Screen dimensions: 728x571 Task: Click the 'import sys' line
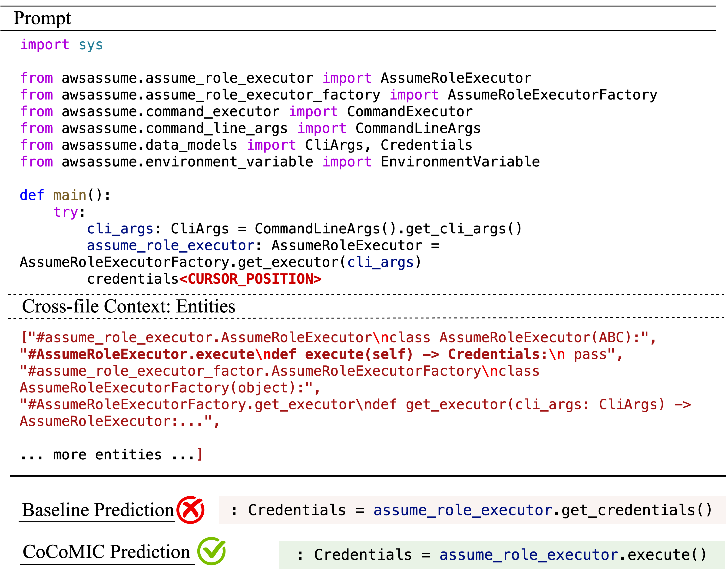62,45
